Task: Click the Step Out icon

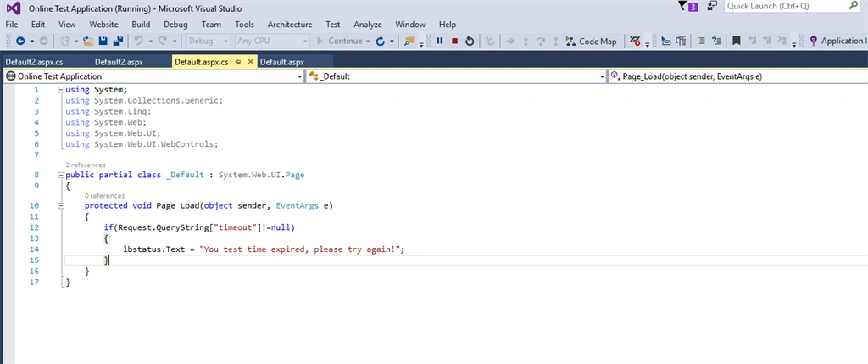Action: click(x=555, y=41)
